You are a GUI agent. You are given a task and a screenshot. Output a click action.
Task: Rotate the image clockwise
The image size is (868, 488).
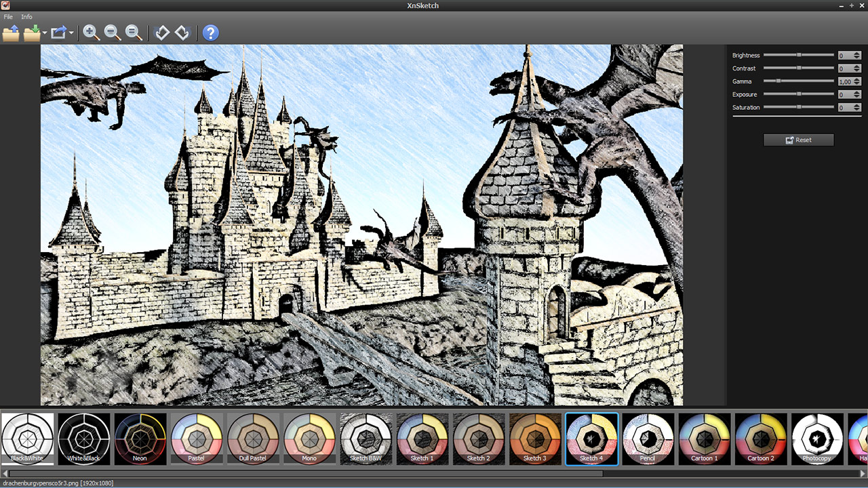[182, 33]
